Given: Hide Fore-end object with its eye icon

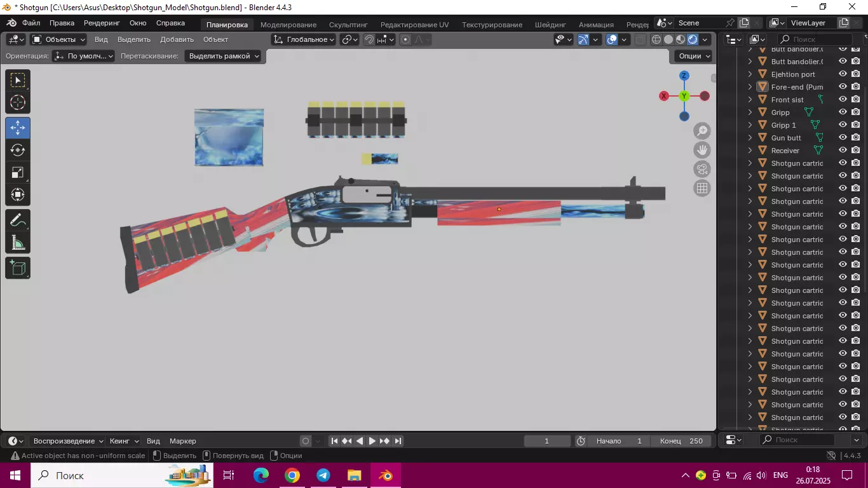Looking at the screenshot, I should (843, 87).
